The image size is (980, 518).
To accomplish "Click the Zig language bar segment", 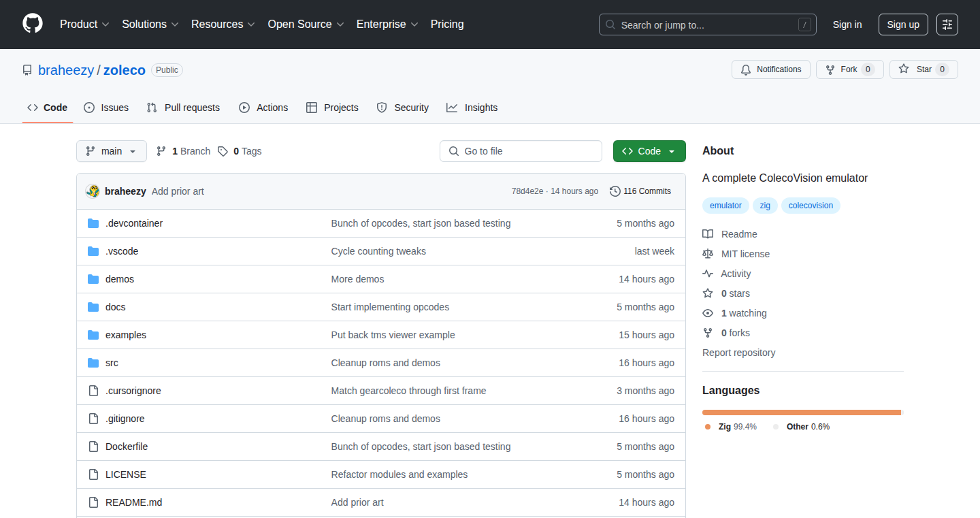I will tap(802, 412).
